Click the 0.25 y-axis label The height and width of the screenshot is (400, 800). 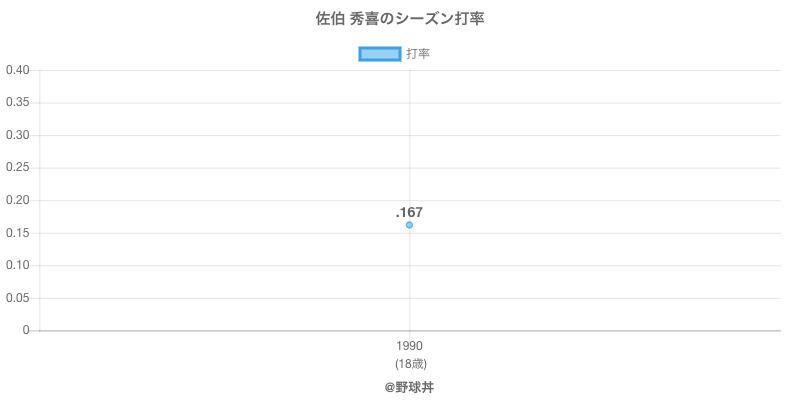tap(17, 168)
